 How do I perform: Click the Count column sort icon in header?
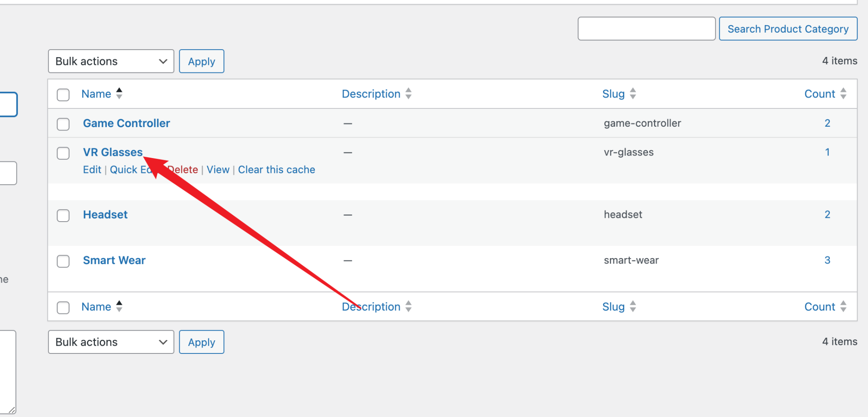click(843, 94)
